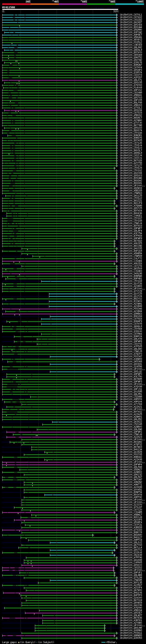This screenshot has height=644, width=146.
Task: Click the cyan ~100% identity legend segment
Action: (x=130, y=4)
